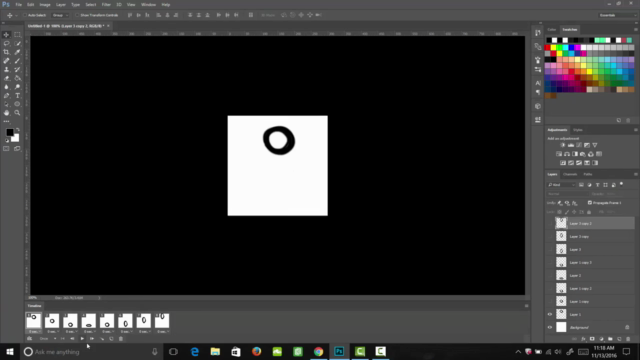
Task: Toggle Propagate Frame 1 checkbox
Action: (590, 203)
